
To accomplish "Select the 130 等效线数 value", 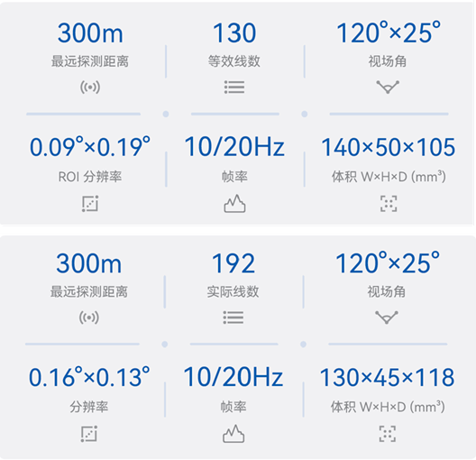I will (x=234, y=32).
